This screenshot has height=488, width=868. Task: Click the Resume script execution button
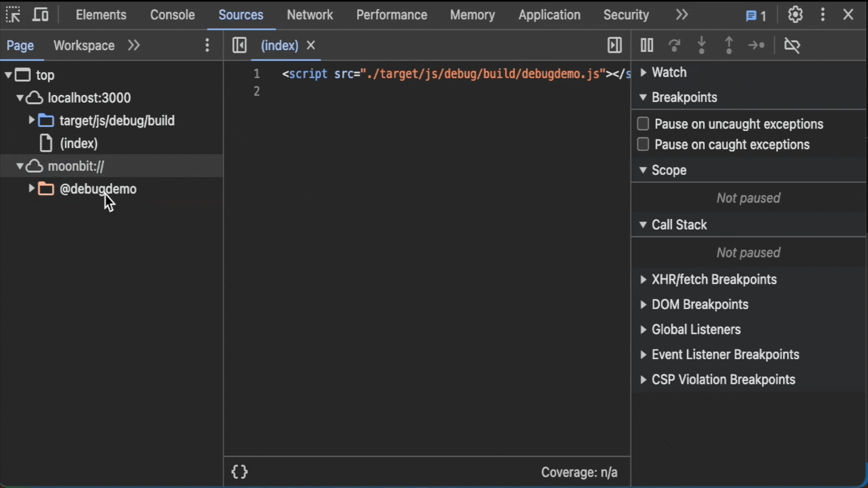pyautogui.click(x=646, y=45)
